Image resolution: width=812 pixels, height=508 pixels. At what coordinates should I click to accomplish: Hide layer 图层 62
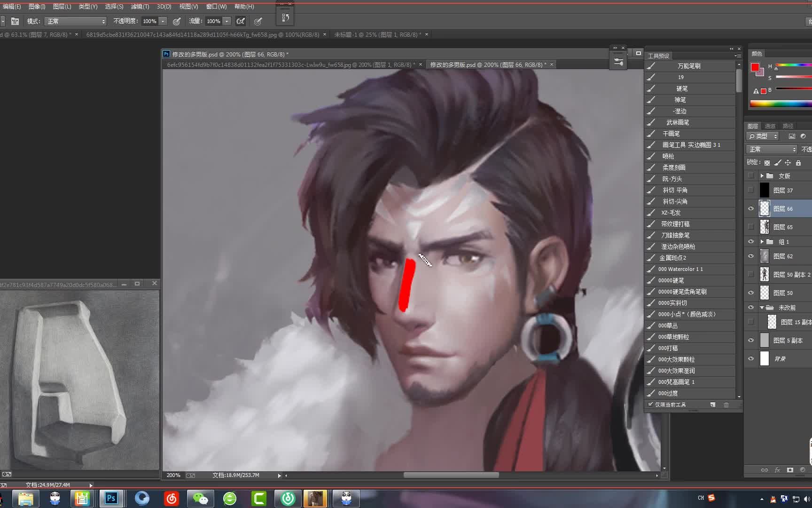tap(751, 256)
